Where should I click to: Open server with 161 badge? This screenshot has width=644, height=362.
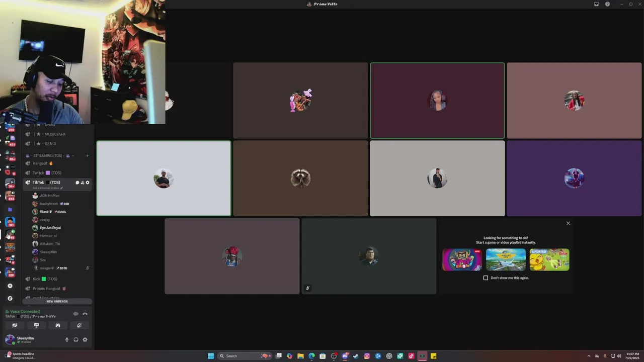(10, 222)
